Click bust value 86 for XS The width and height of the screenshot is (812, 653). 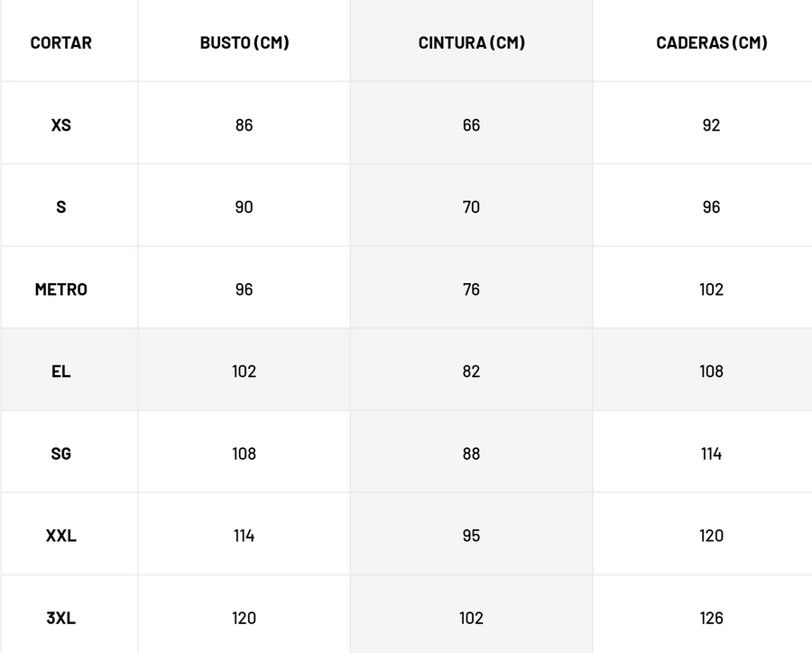click(x=245, y=124)
